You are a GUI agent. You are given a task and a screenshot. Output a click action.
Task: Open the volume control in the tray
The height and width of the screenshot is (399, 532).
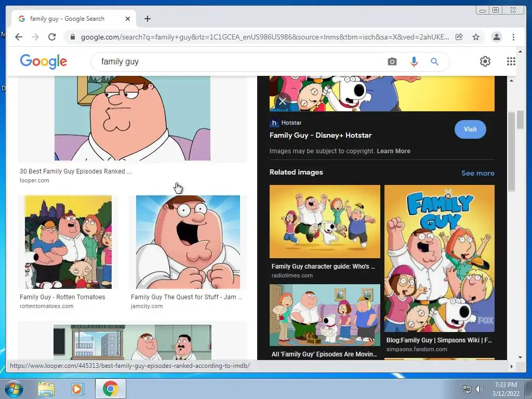479,389
